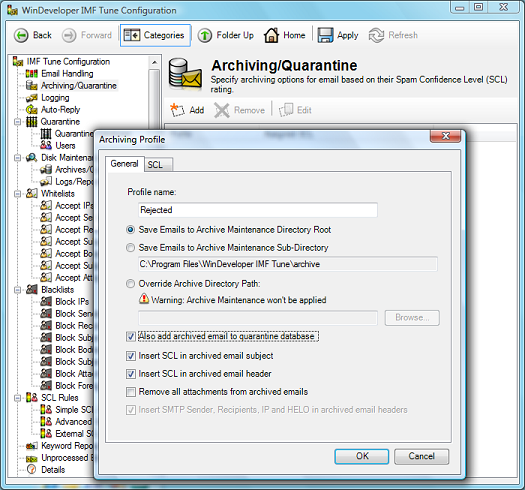Screen dimensions: 525x490
Task: Collapse the Whitelists tree node
Action: (18, 194)
